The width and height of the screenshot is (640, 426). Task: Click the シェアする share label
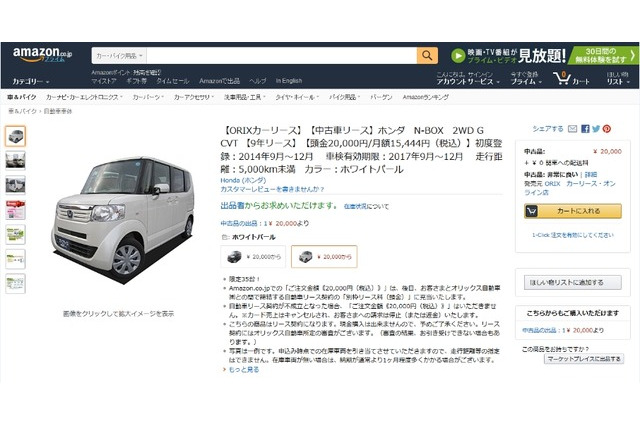548,129
